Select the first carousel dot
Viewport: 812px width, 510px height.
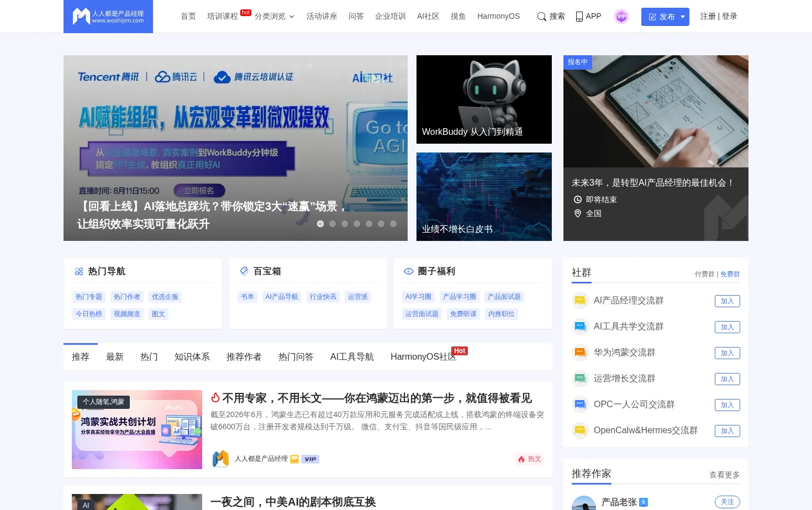pos(320,224)
